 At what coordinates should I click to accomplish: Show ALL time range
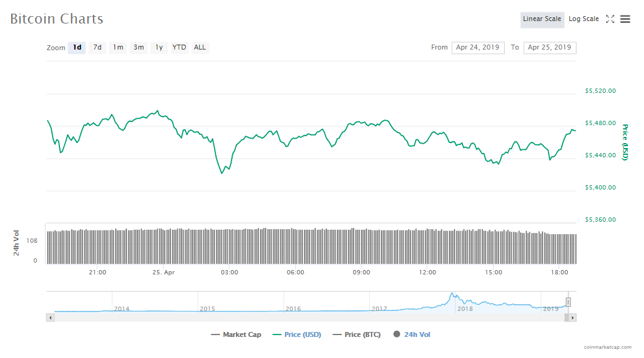[x=200, y=48]
